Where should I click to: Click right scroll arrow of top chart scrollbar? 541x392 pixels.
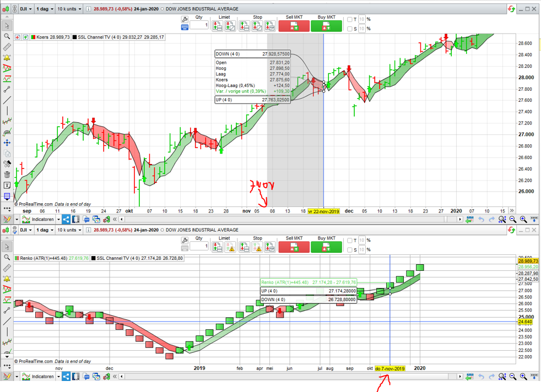pos(459,219)
